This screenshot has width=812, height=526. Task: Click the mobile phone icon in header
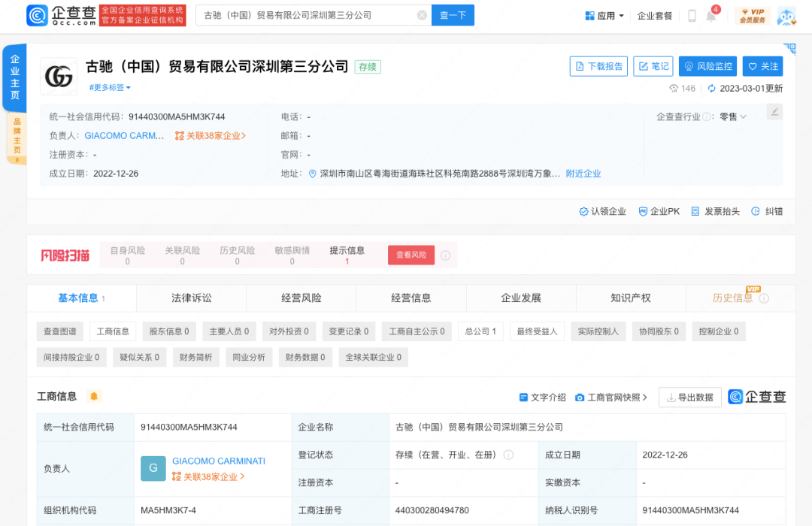click(x=692, y=16)
